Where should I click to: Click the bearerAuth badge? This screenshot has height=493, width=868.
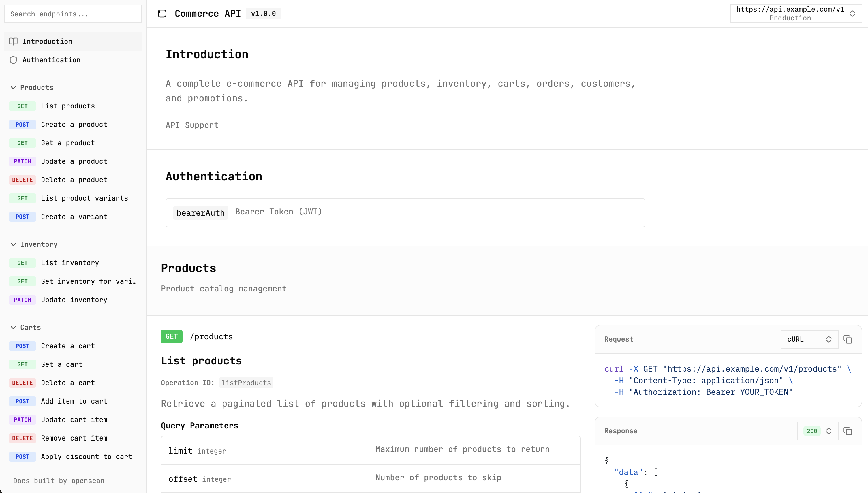[x=200, y=213]
